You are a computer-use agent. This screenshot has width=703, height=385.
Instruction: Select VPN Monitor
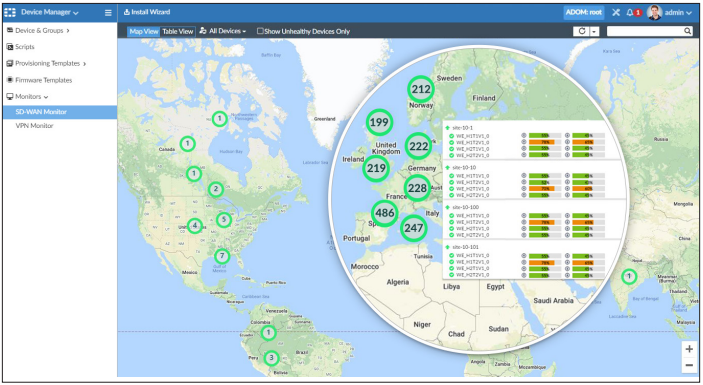[35, 125]
